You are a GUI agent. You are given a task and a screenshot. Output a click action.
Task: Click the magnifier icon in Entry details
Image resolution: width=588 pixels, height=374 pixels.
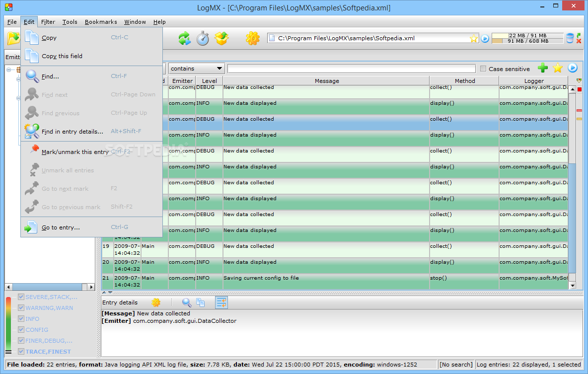(x=186, y=302)
